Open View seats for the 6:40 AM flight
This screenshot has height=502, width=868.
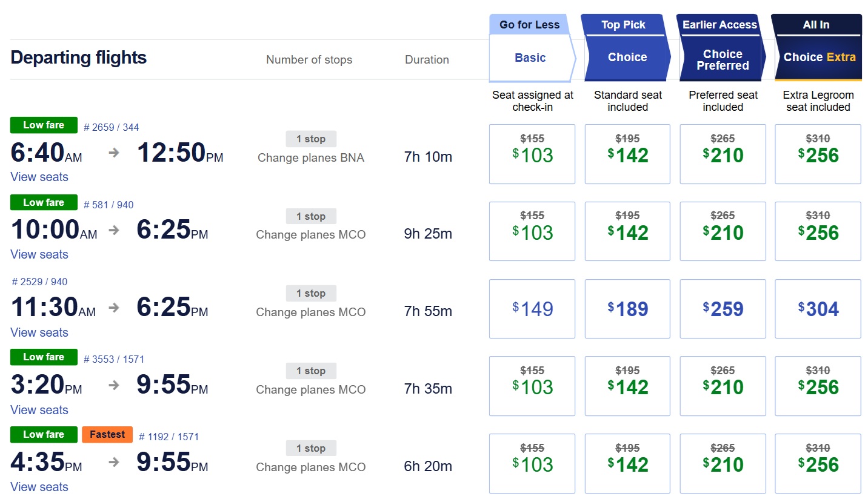[x=39, y=176]
